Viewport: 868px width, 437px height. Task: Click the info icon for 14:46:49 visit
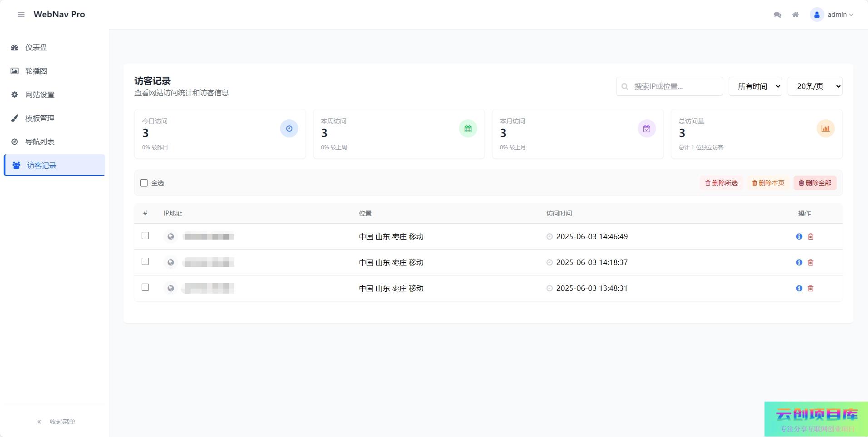(x=799, y=236)
